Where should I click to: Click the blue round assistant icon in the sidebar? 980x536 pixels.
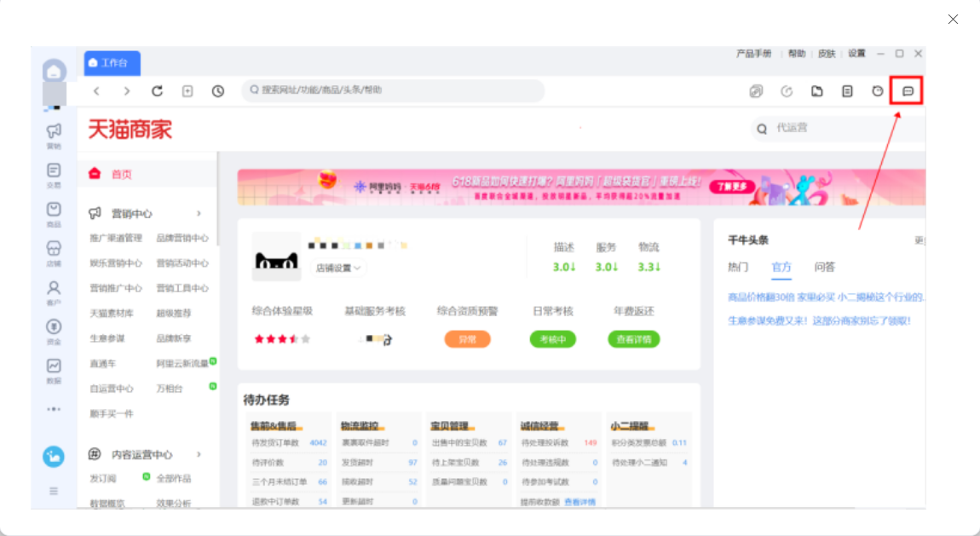pyautogui.click(x=54, y=457)
